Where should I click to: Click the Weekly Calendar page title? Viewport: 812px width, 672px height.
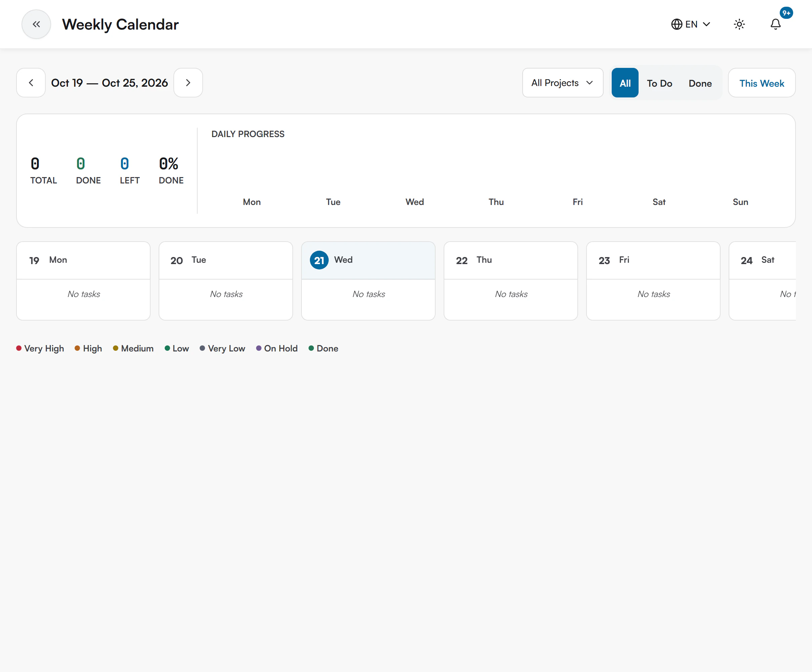[x=120, y=24]
